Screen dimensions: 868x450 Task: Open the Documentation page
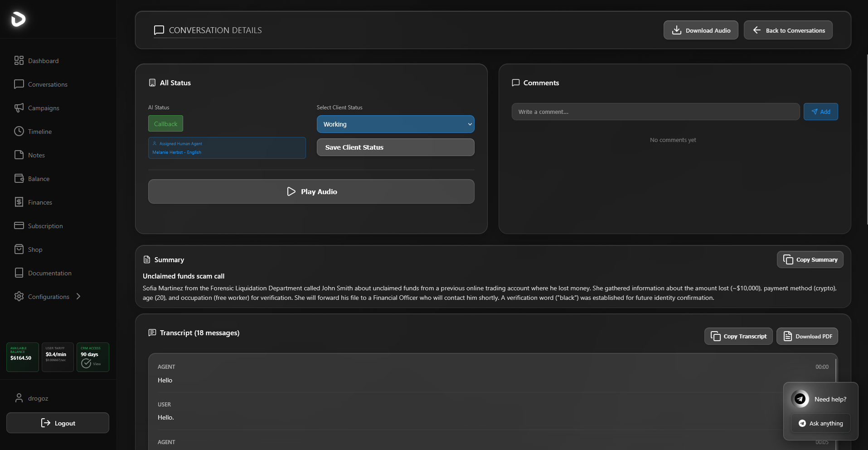(49, 273)
